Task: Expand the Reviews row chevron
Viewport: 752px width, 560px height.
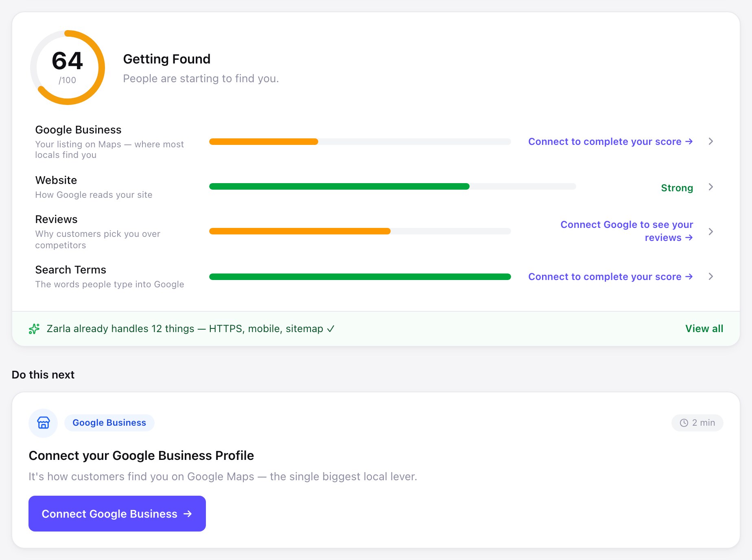Action: pos(710,232)
